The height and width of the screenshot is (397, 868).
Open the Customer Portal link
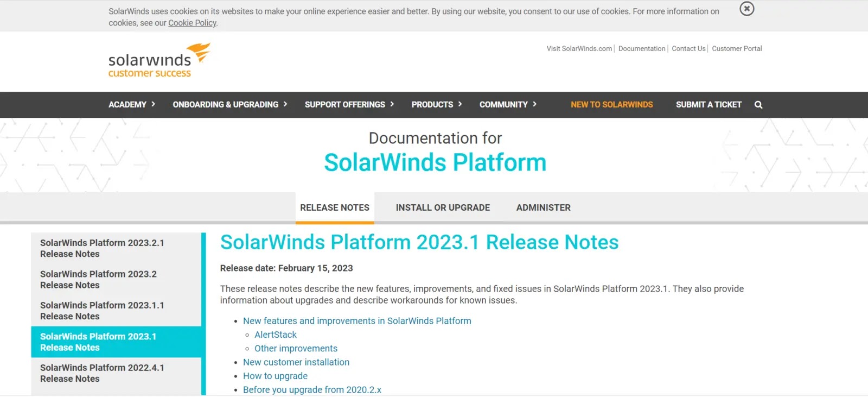click(x=737, y=48)
